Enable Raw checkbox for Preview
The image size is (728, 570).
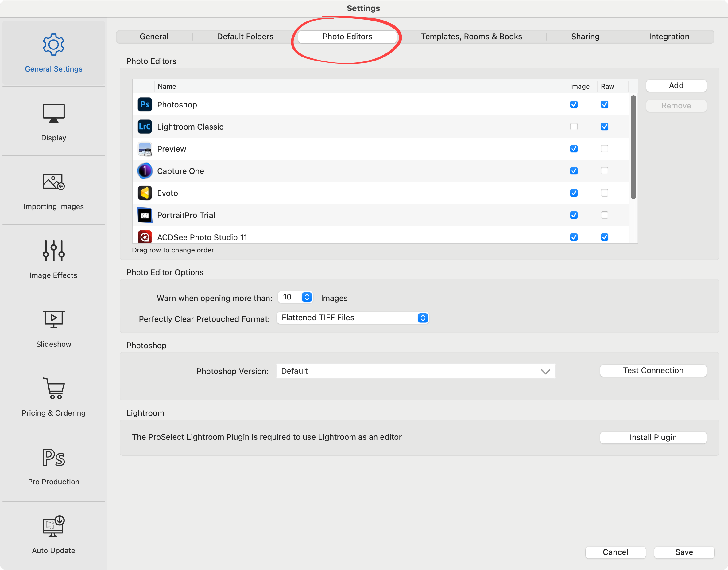604,149
